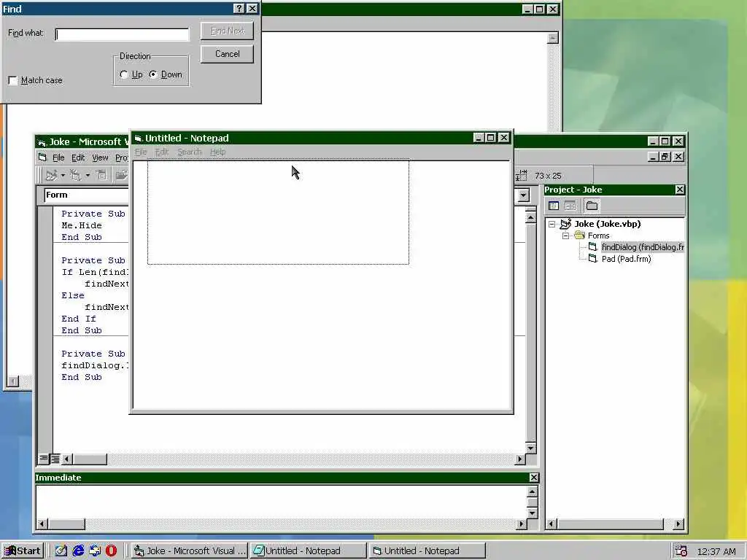747x560 pixels.
Task: Select findDialog (findDialog.frm) in project tree
Action: pos(642,247)
